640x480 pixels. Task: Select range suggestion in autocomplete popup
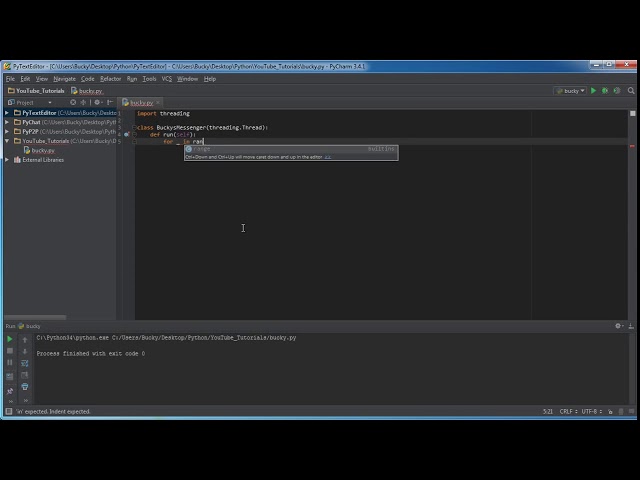coord(291,149)
